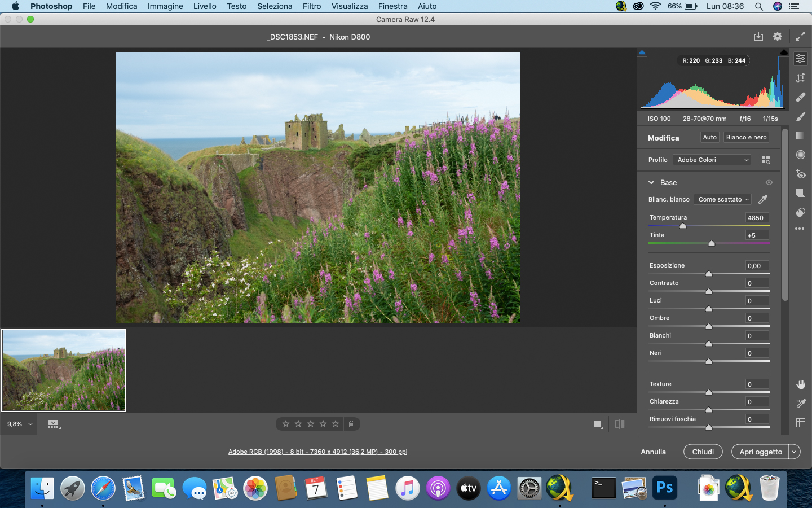Select the filmstrip thumbnail of the castle
812x508 pixels.
pos(64,370)
